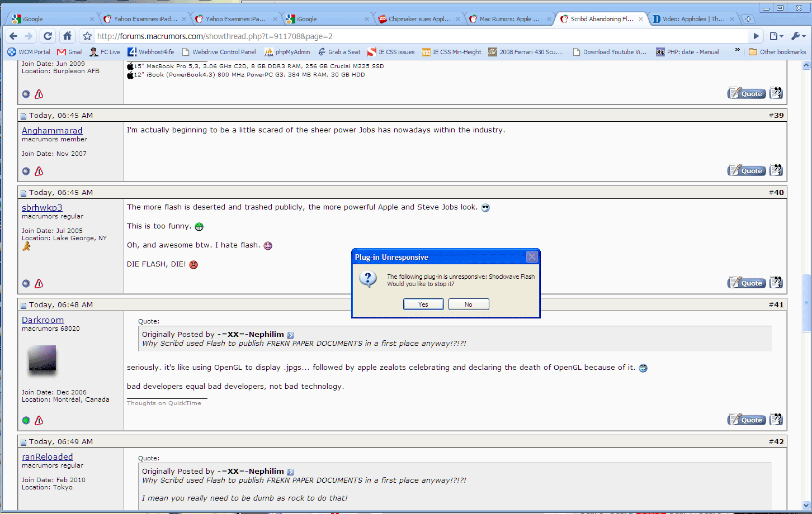Image resolution: width=812 pixels, height=514 pixels.
Task: Open the permalink for post #41
Action: point(776,304)
